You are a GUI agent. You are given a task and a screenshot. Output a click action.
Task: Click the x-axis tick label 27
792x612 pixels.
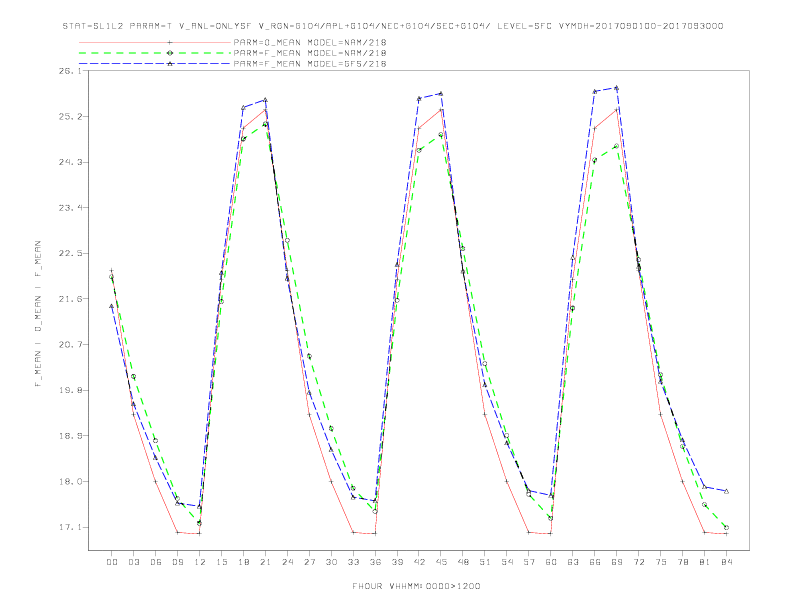pos(309,562)
